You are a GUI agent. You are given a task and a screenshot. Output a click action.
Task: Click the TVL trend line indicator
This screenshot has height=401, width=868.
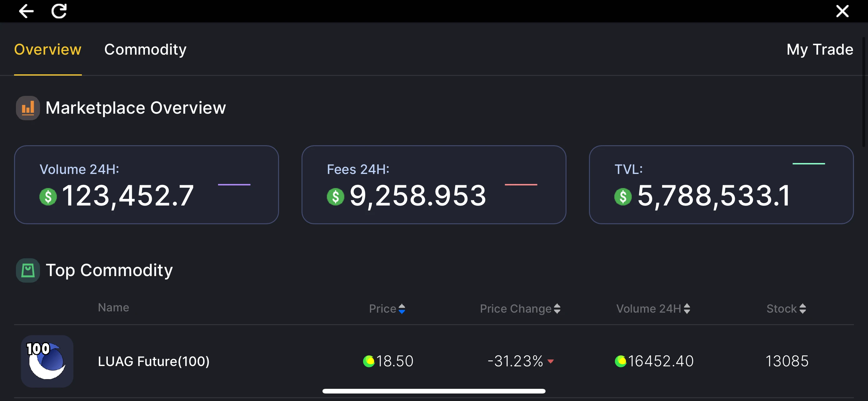coord(808,164)
